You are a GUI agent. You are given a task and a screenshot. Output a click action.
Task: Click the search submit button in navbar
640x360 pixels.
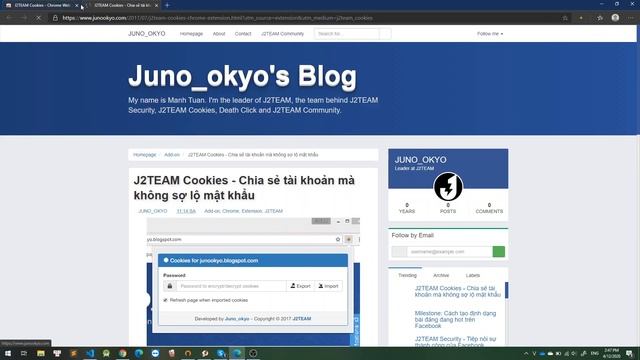pyautogui.click(x=385, y=33)
